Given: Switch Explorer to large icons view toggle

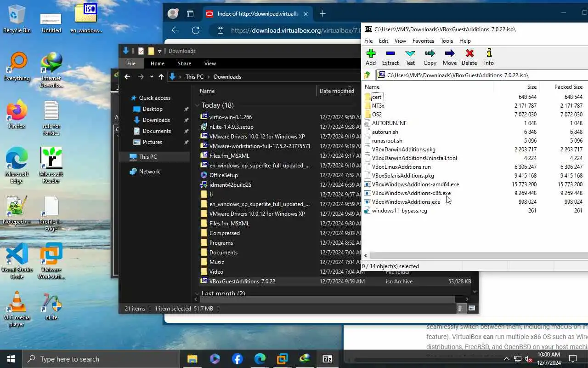Looking at the screenshot, I should (471, 309).
